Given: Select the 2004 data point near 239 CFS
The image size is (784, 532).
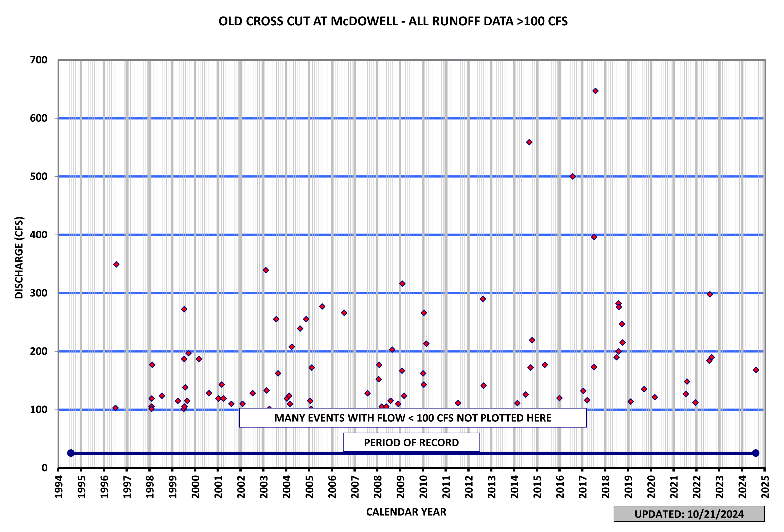Looking at the screenshot, I should pos(300,329).
